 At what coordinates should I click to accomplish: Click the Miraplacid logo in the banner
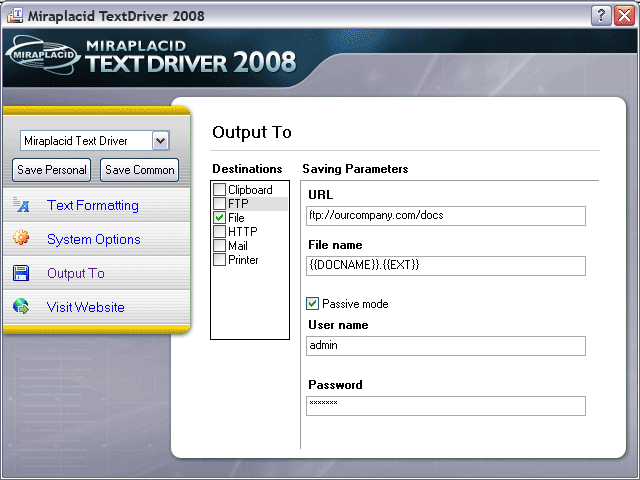pyautogui.click(x=42, y=55)
